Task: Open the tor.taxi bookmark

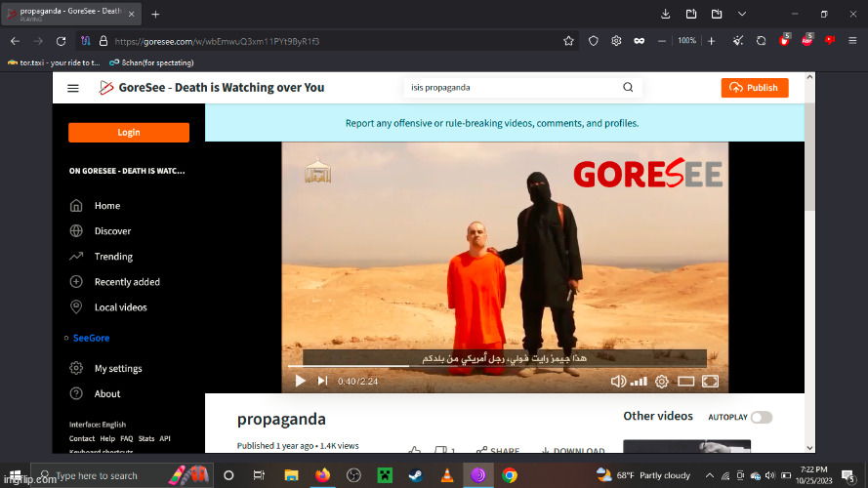Action: click(x=54, y=62)
